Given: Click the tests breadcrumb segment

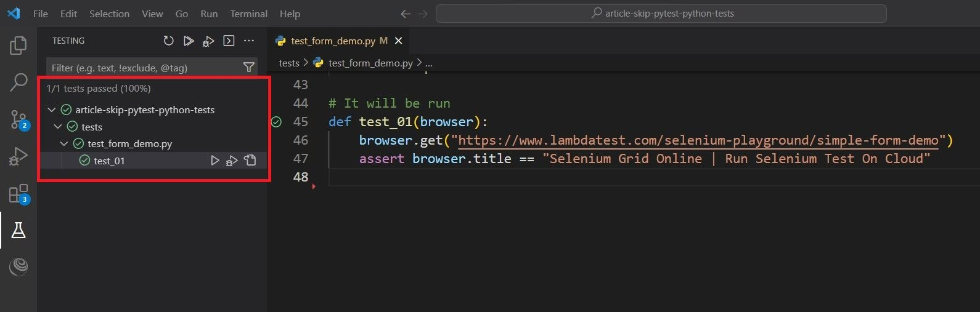Looking at the screenshot, I should coord(289,63).
